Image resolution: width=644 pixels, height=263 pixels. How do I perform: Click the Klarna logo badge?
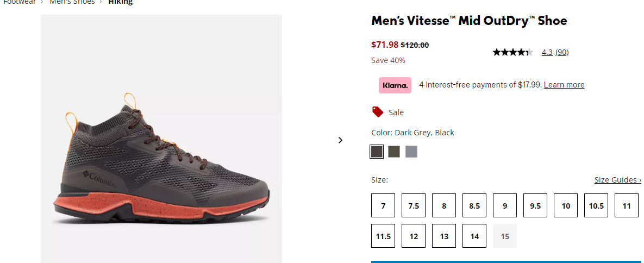click(395, 85)
